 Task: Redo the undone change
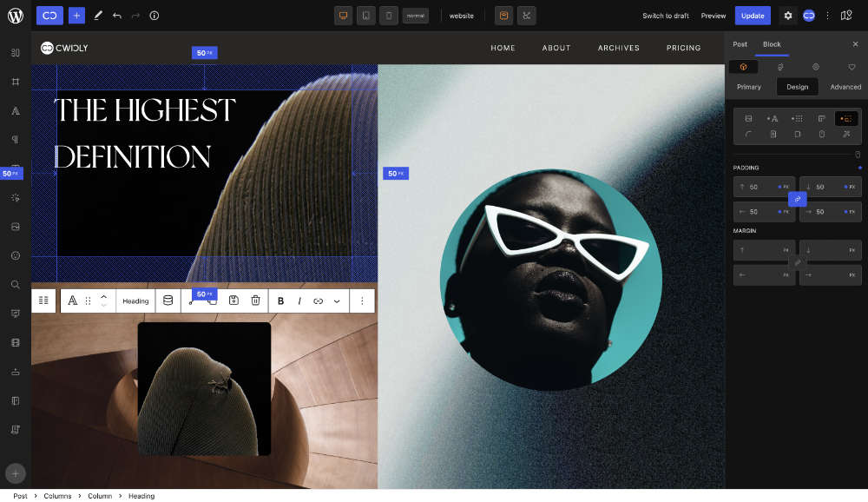(135, 16)
